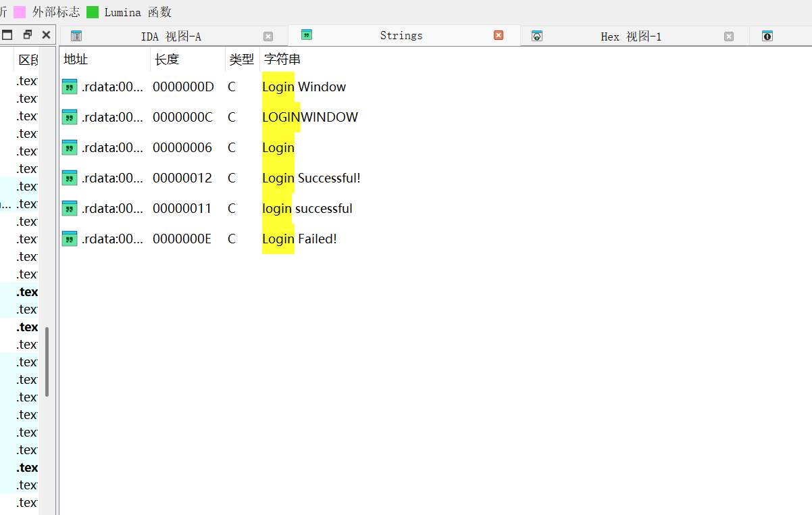Click the green Lumina 函数 legend swatch
812x515 pixels.
93,12
